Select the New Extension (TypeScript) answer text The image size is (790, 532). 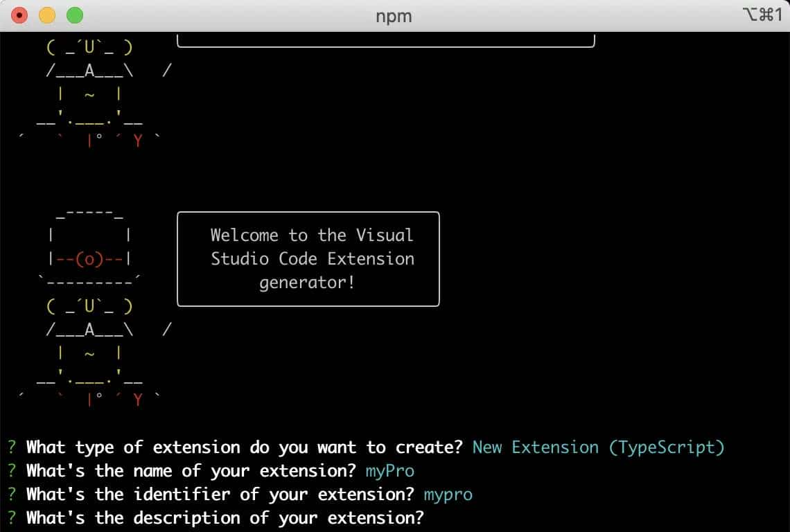tap(598, 447)
